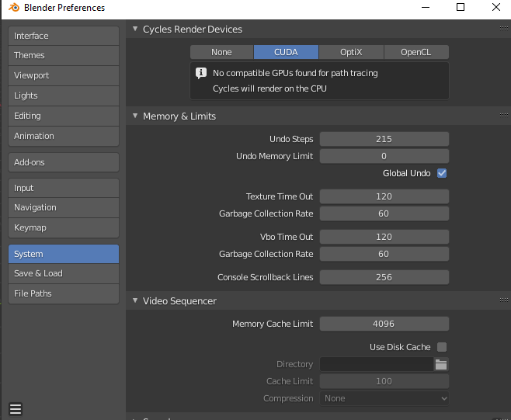Select the System section

pos(64,254)
